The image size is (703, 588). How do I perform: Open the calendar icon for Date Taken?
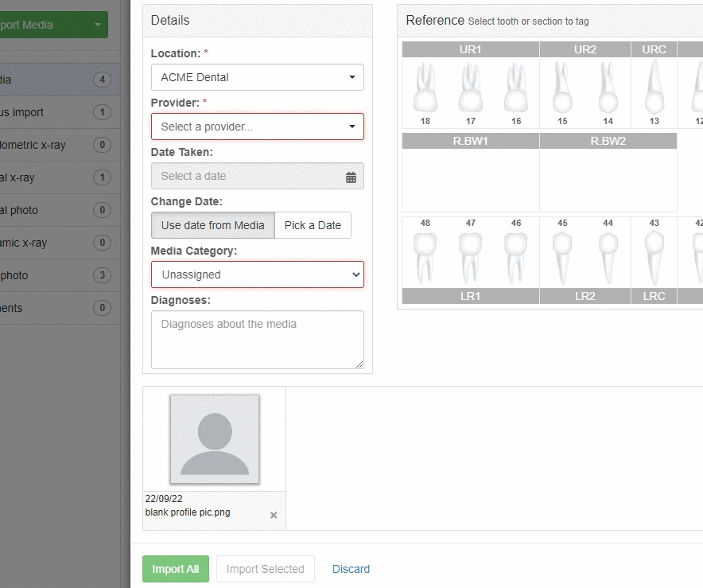(x=351, y=177)
